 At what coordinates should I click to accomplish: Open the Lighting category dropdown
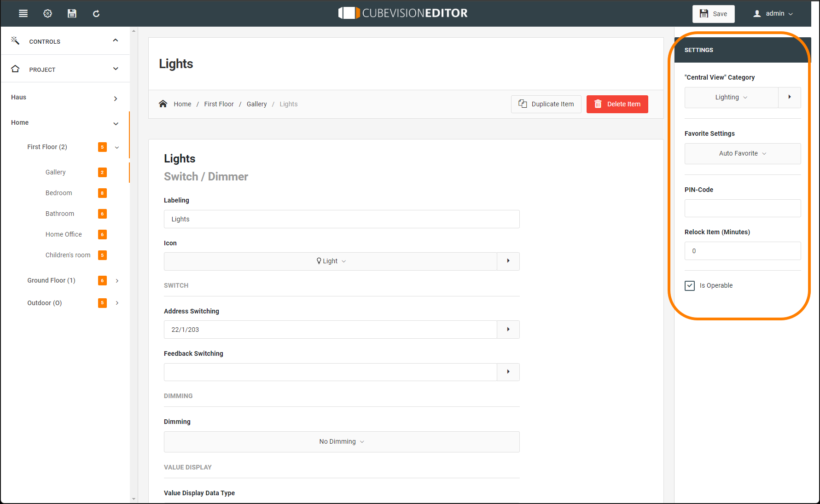[x=732, y=97]
